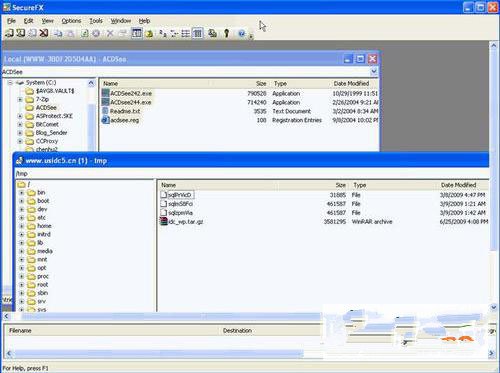Click the workspace scrollbar down arrow
Viewport: 500px width, 373px height.
point(494,307)
